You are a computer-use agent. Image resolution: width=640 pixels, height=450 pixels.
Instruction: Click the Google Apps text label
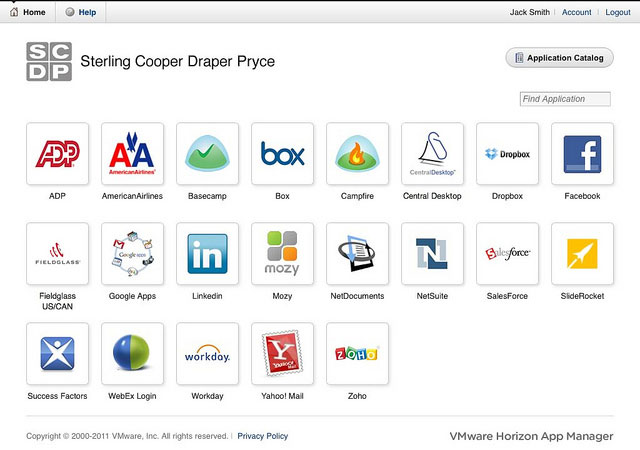point(132,296)
